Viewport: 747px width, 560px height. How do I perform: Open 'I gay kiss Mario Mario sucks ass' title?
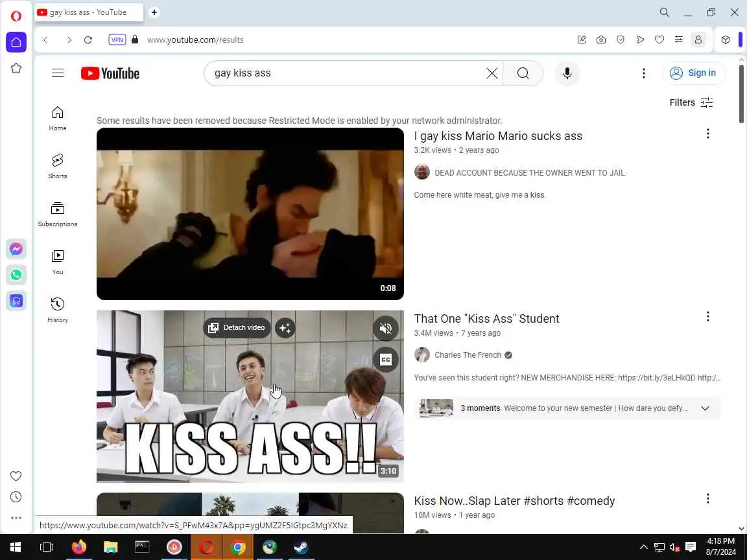click(498, 135)
